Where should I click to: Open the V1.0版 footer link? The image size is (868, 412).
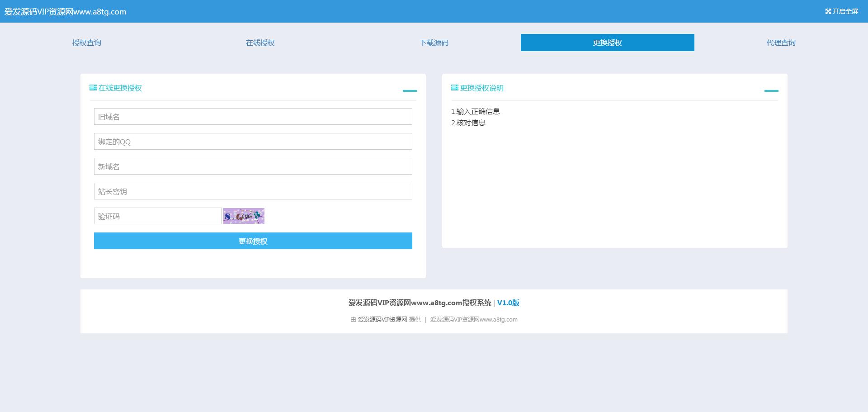[x=508, y=303]
